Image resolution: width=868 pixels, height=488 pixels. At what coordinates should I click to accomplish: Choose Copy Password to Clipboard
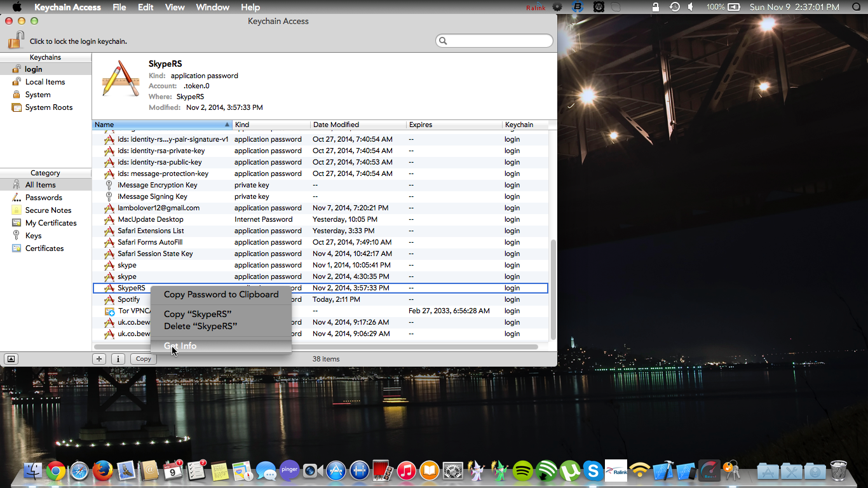tap(221, 294)
